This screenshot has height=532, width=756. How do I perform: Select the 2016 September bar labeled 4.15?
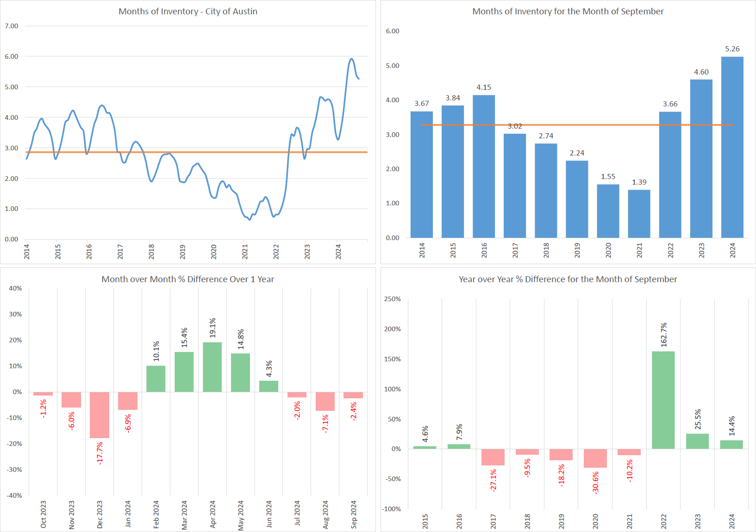click(x=483, y=167)
